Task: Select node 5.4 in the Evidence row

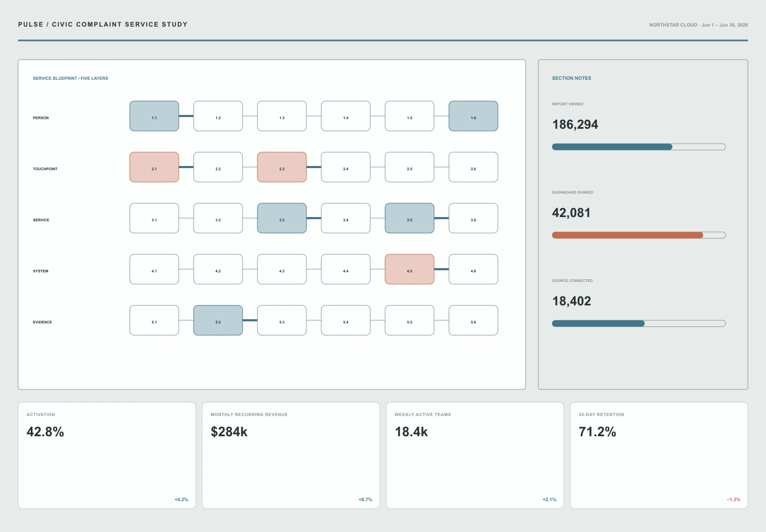Action: tap(346, 320)
